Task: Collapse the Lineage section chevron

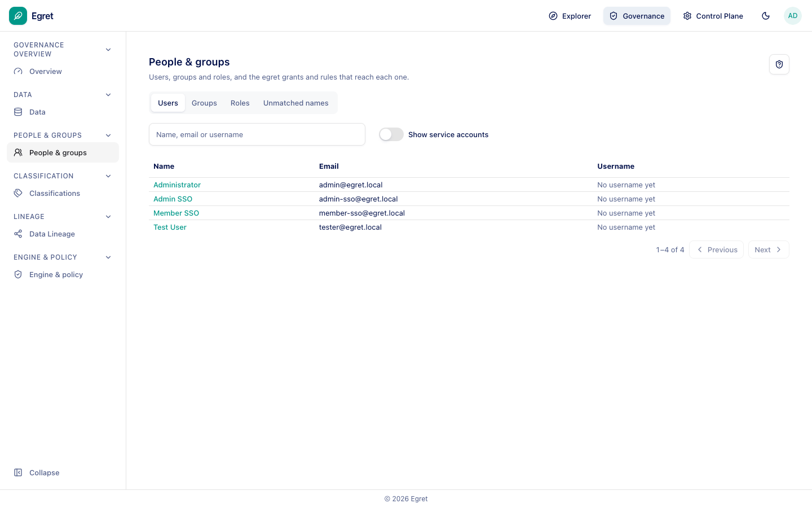Action: click(x=108, y=217)
